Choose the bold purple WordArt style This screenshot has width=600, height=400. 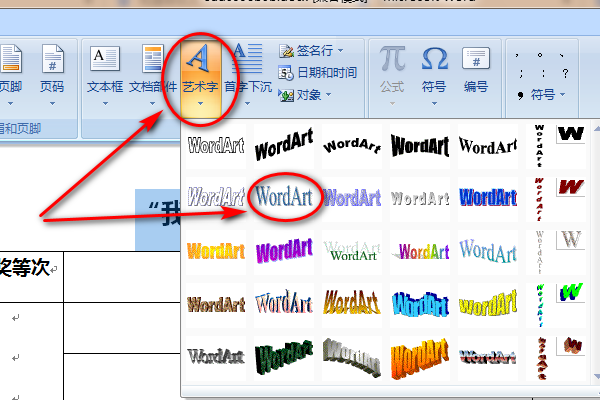click(x=284, y=251)
